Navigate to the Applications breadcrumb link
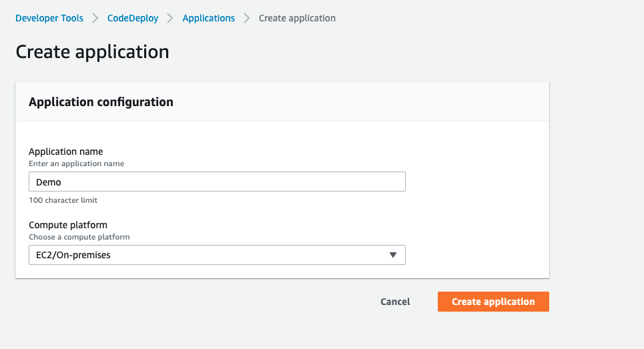Viewport: 644px width, 349px height. 208,18
